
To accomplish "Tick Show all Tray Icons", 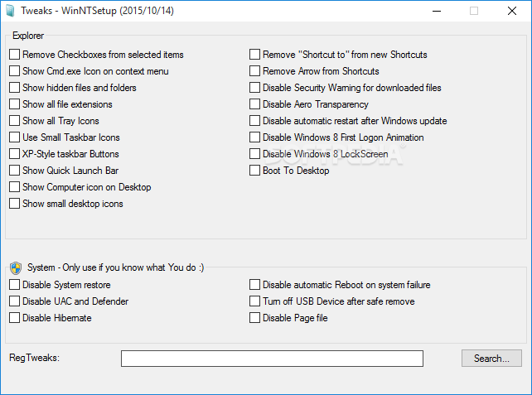I will [x=15, y=121].
